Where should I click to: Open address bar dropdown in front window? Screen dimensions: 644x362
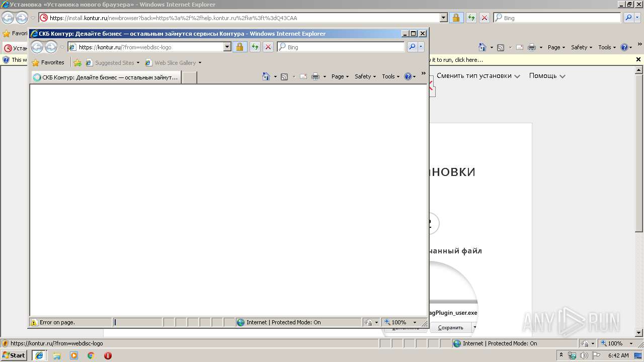click(227, 47)
